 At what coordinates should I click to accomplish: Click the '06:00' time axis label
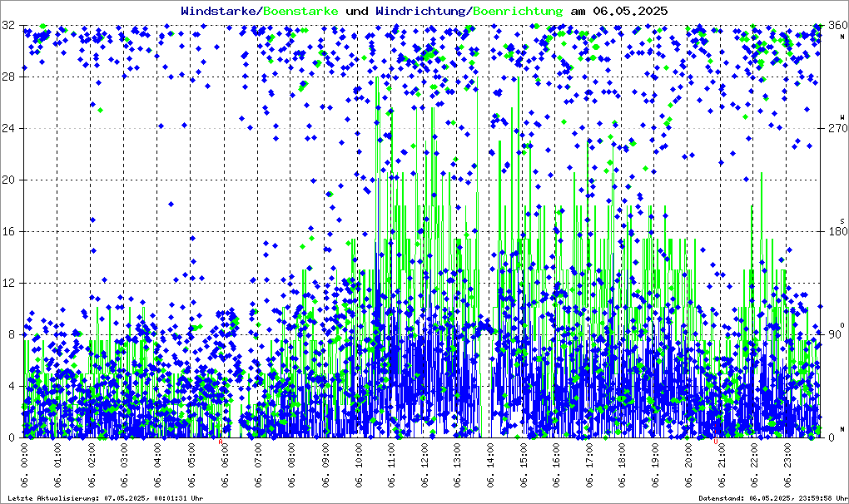224,457
